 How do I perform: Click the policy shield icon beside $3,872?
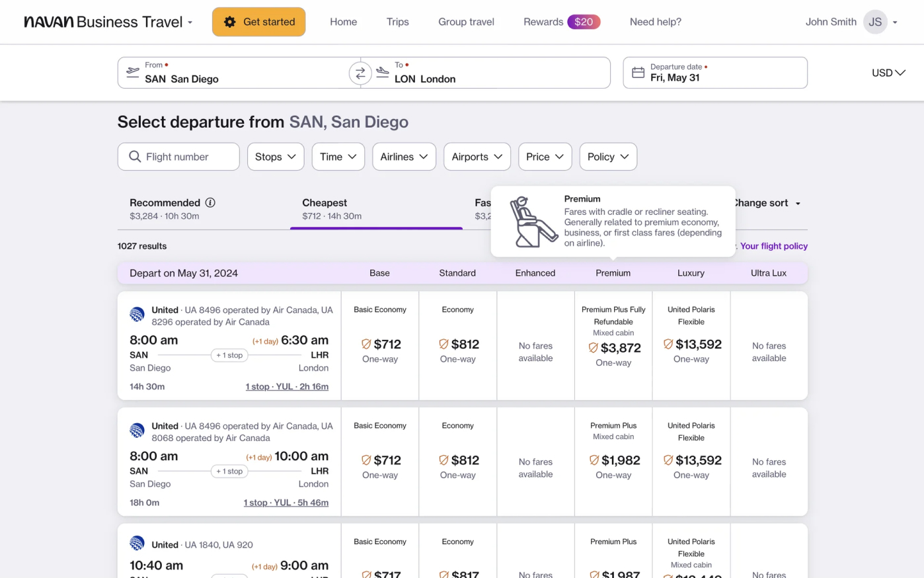593,348
